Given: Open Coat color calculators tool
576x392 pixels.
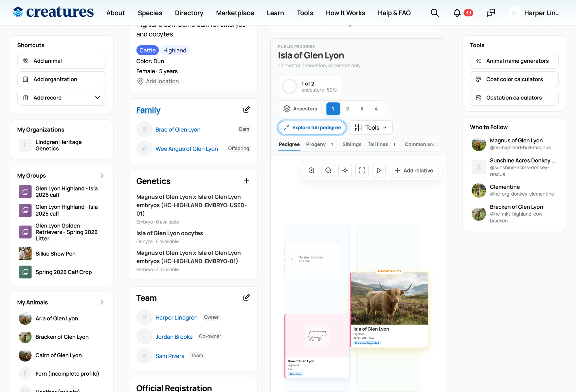Looking at the screenshot, I should (x=514, y=79).
